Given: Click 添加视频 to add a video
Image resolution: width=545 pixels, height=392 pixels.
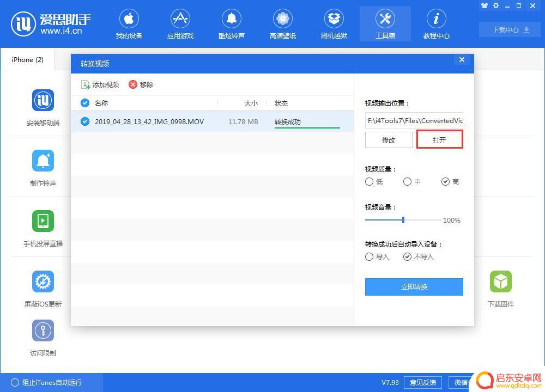Looking at the screenshot, I should point(100,85).
